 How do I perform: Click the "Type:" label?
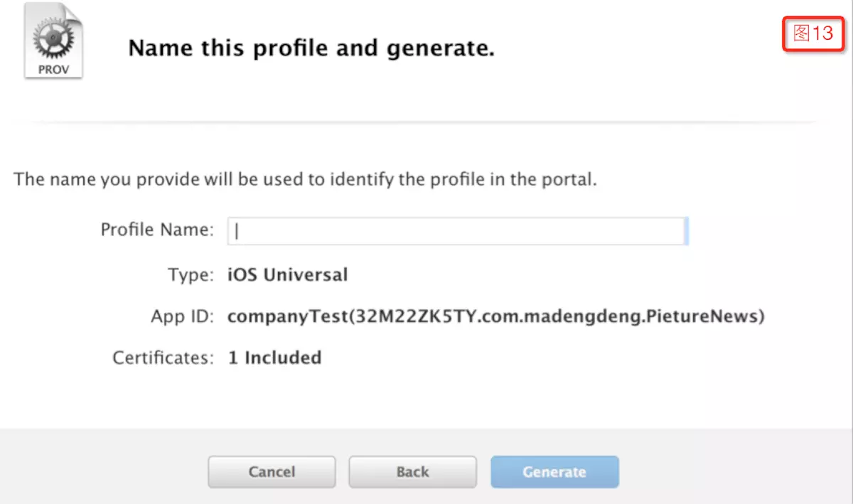(191, 274)
